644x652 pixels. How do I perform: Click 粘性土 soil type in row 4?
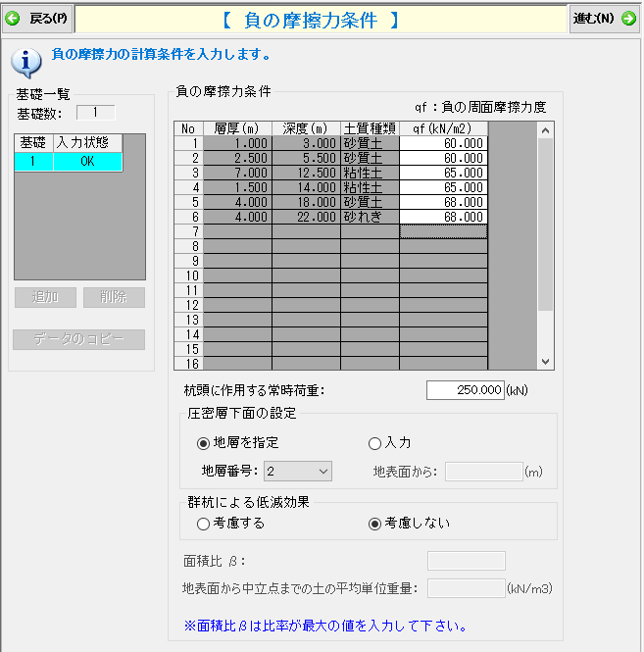(370, 187)
